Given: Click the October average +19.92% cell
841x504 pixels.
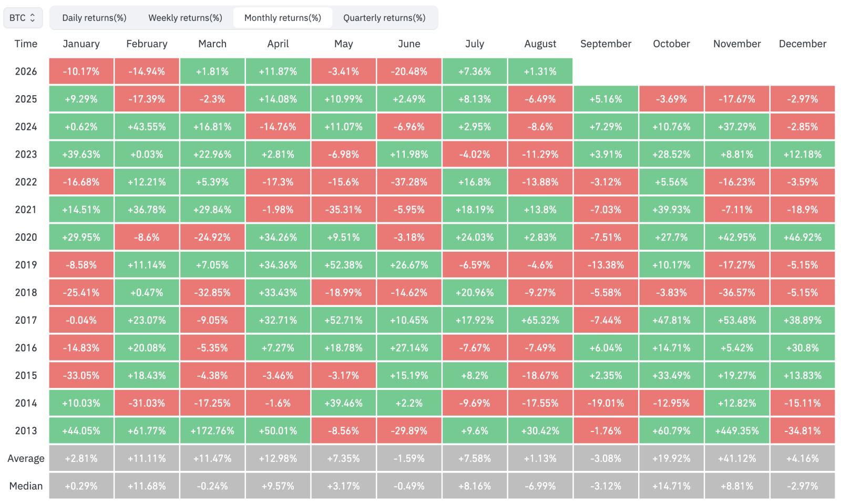Looking at the screenshot, I should (x=671, y=458).
